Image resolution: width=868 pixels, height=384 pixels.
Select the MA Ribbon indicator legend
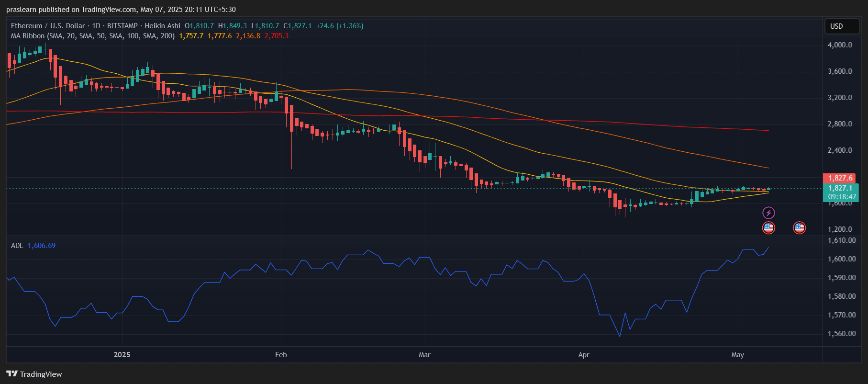tap(92, 36)
